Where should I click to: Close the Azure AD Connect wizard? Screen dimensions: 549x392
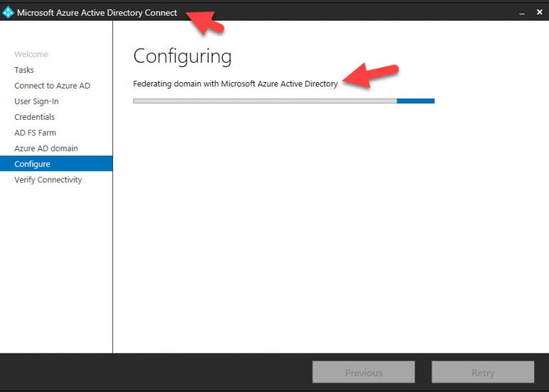point(539,12)
